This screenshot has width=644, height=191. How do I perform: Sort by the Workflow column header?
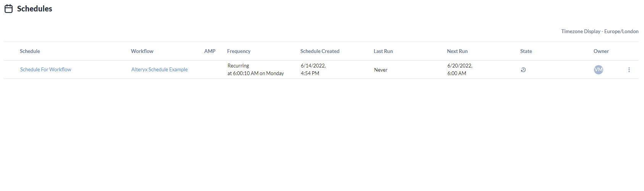(142, 51)
